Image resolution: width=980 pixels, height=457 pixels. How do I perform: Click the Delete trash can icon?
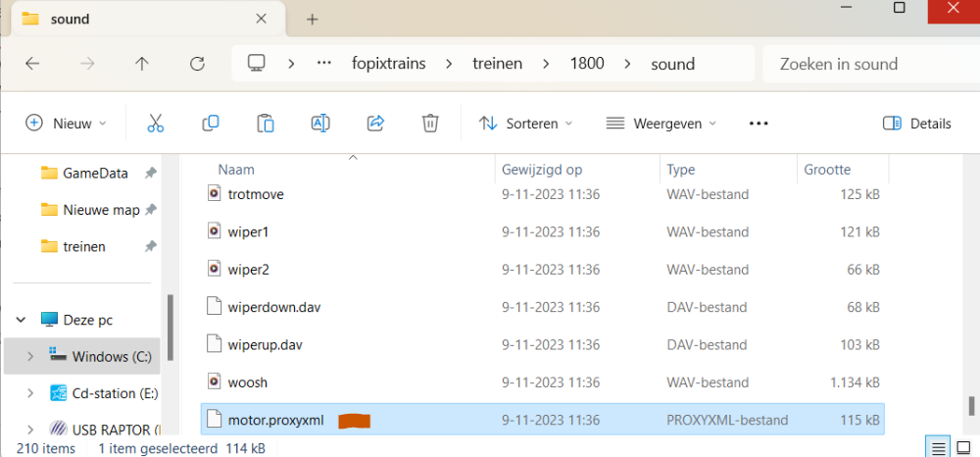(x=429, y=124)
